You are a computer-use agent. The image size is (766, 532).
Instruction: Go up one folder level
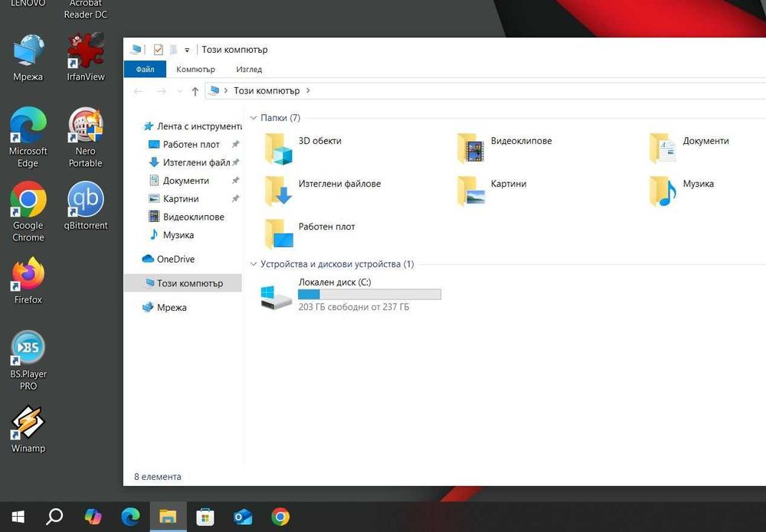click(195, 91)
